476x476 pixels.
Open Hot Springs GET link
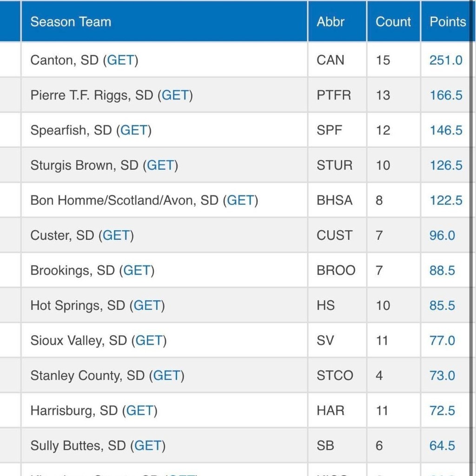coord(147,305)
